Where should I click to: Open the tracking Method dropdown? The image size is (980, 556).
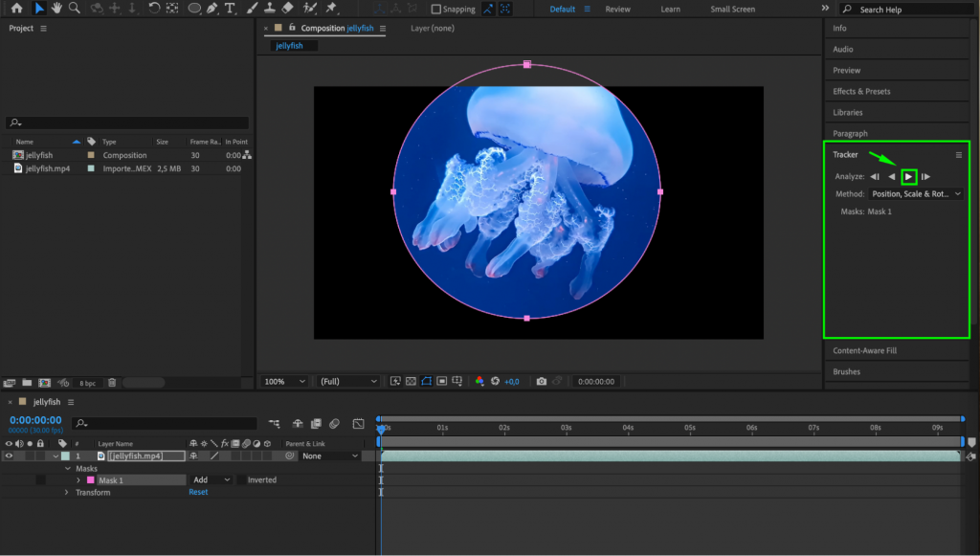pos(915,193)
